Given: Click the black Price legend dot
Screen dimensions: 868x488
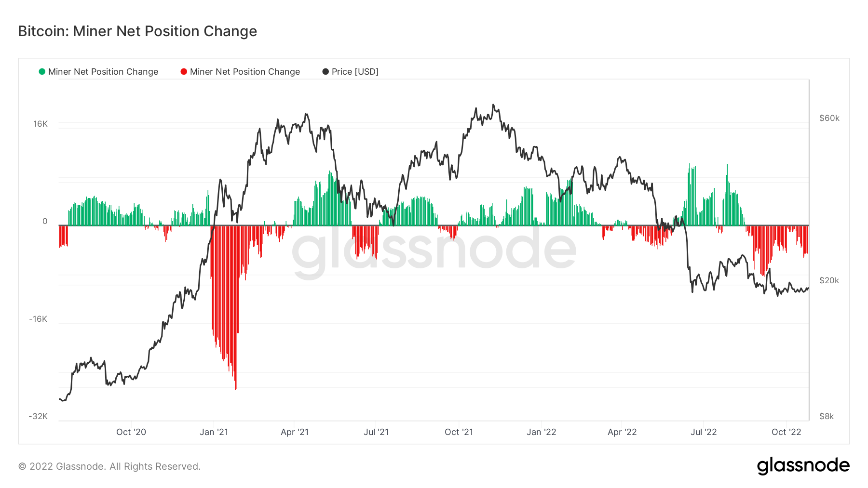Looking at the screenshot, I should [x=325, y=72].
